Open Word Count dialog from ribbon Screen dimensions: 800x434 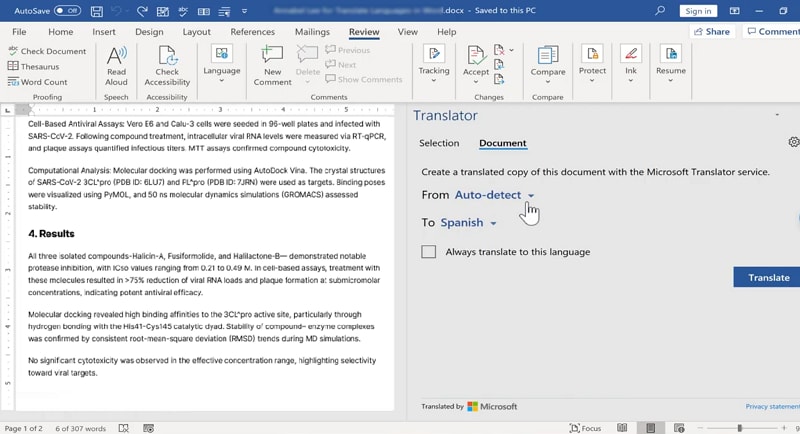pyautogui.click(x=38, y=82)
